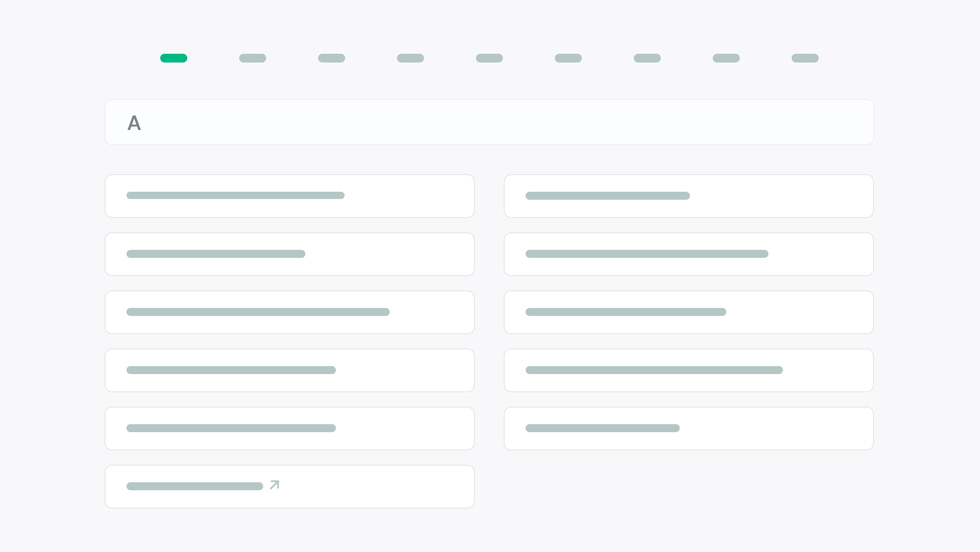980x552 pixels.
Task: Open the fifth left-column card
Action: (x=289, y=429)
